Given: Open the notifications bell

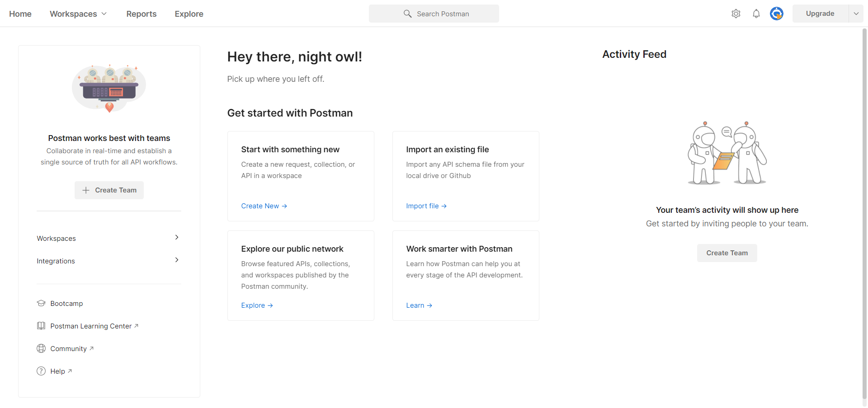Looking at the screenshot, I should click(x=756, y=14).
